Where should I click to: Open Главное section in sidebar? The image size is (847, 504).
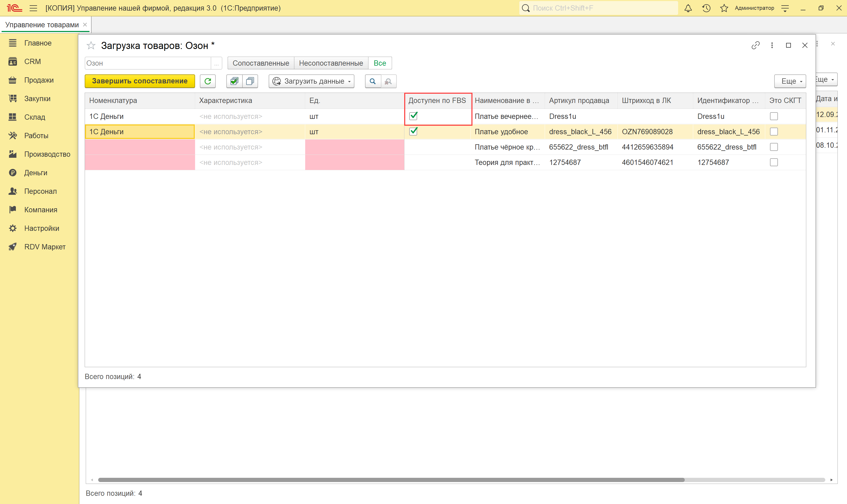[38, 43]
